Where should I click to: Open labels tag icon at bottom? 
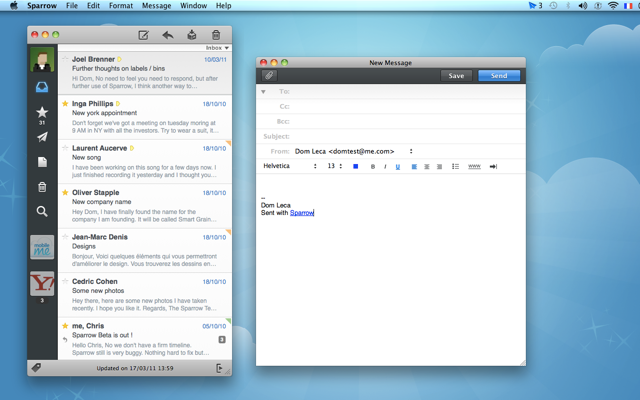click(36, 368)
